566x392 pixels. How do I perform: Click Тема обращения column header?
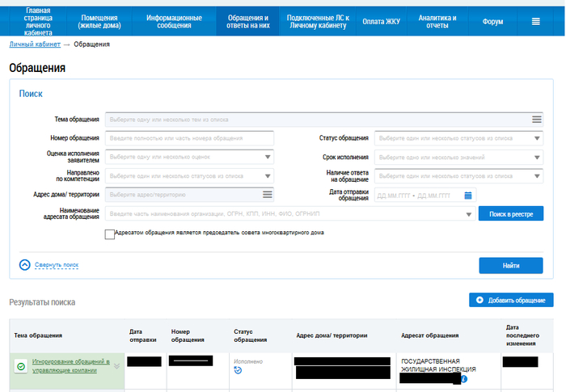tap(38, 335)
